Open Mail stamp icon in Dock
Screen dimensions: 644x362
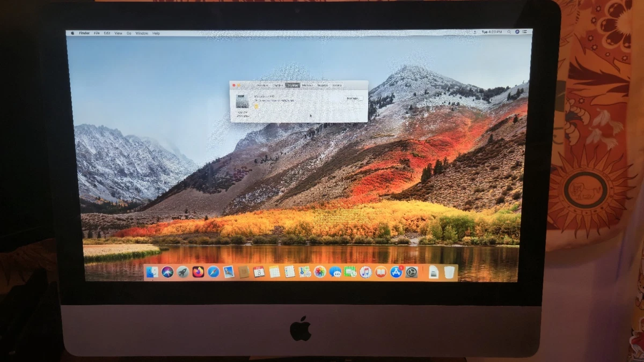tap(229, 272)
